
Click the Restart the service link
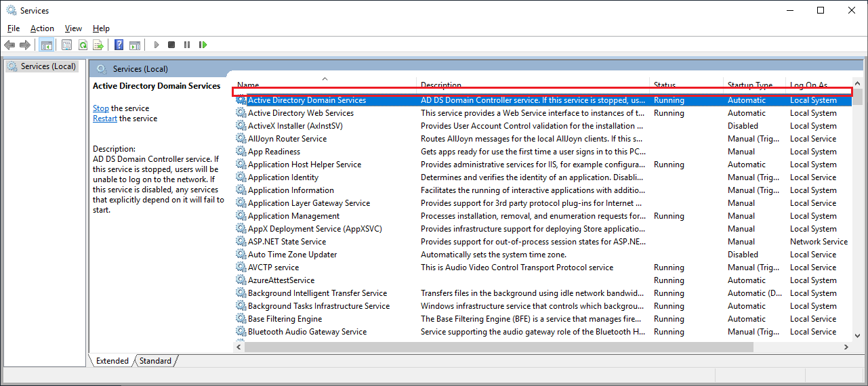pos(105,119)
